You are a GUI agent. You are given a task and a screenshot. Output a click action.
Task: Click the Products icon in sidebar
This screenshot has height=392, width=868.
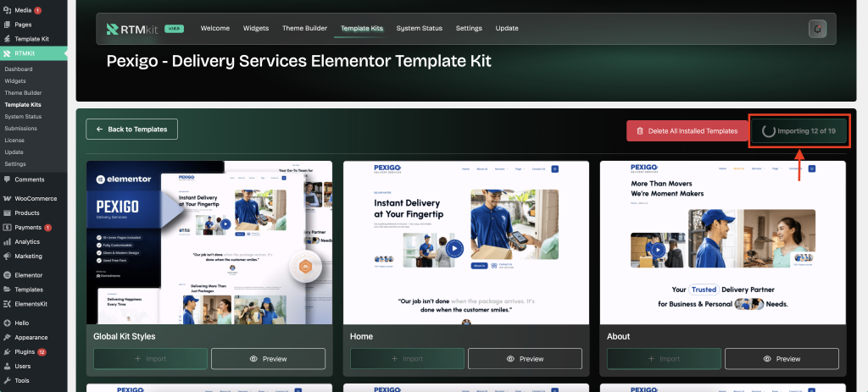click(x=7, y=213)
